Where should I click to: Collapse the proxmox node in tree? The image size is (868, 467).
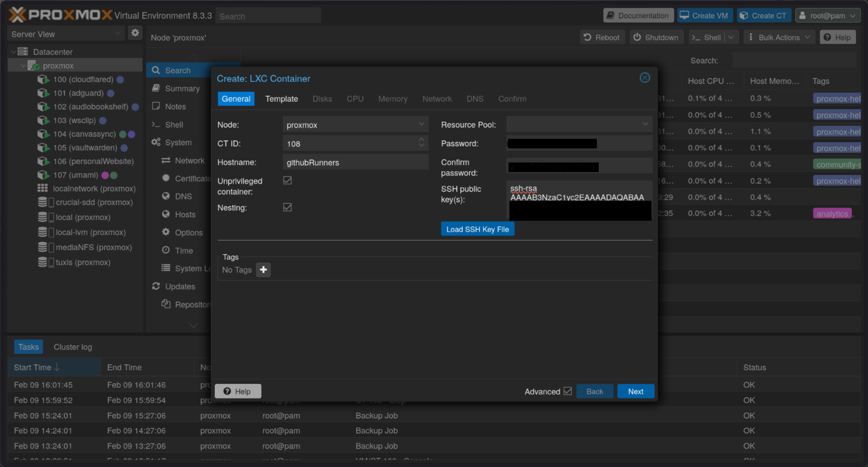23,66
